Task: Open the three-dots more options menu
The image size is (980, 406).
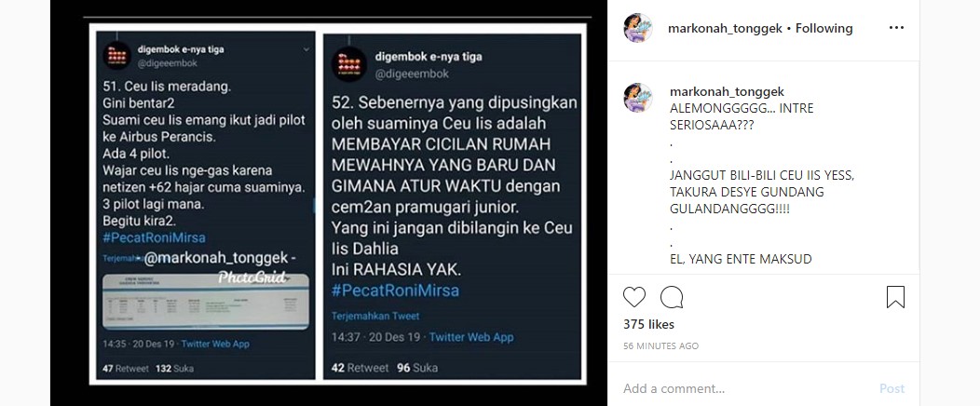Action: 896,28
